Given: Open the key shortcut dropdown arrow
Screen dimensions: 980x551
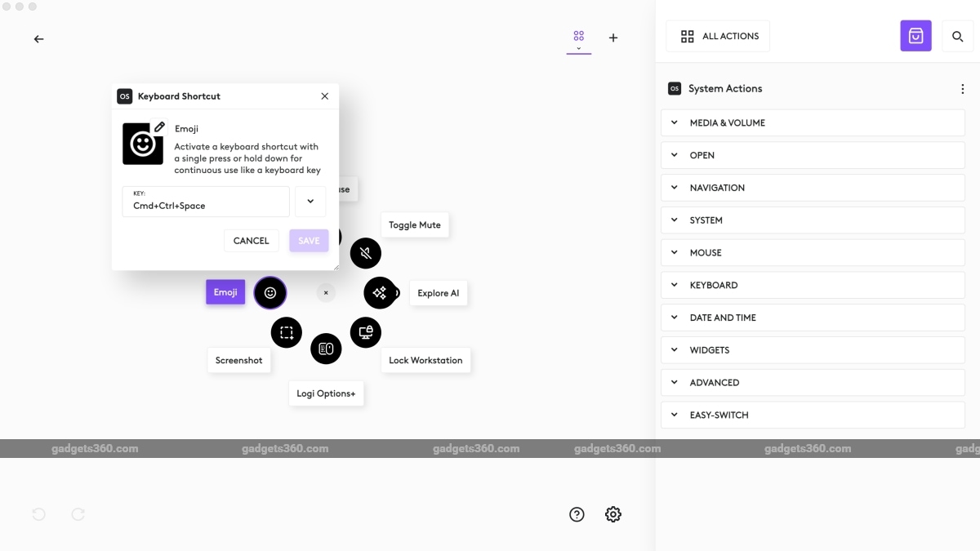Looking at the screenshot, I should (x=310, y=202).
